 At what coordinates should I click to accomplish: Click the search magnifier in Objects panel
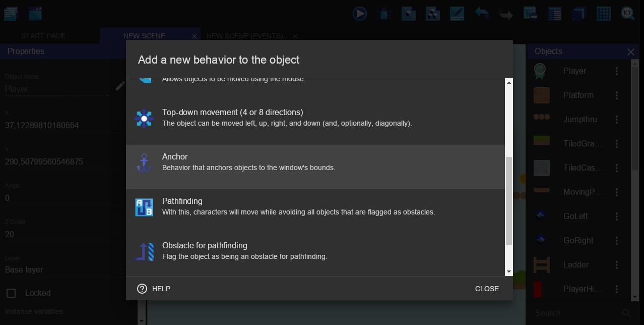coord(626,313)
